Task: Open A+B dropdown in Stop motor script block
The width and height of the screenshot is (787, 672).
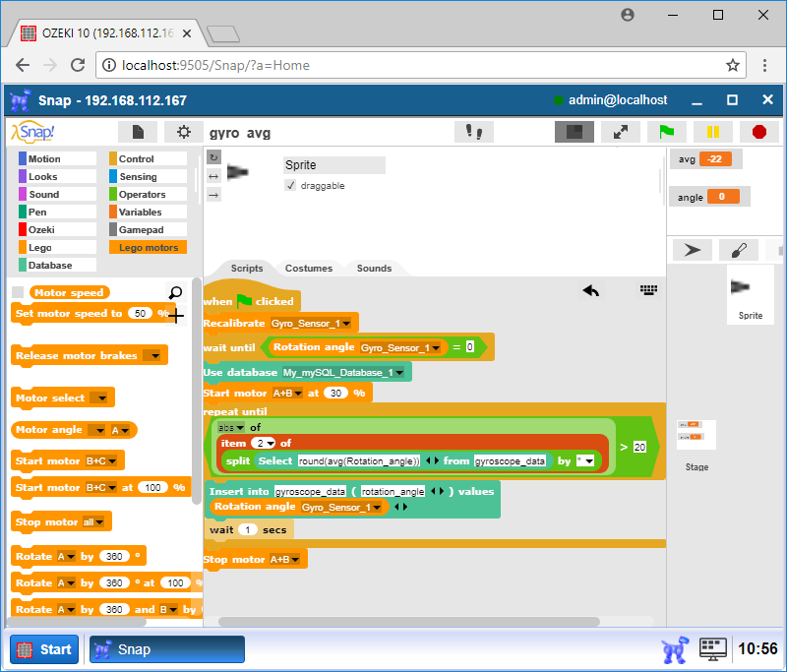Action: point(285,560)
